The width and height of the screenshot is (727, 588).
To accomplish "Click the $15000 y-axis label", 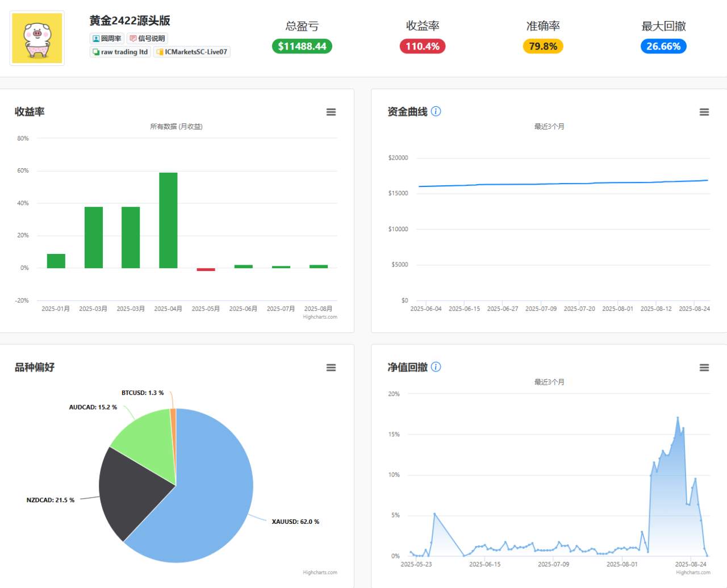I will [x=398, y=194].
